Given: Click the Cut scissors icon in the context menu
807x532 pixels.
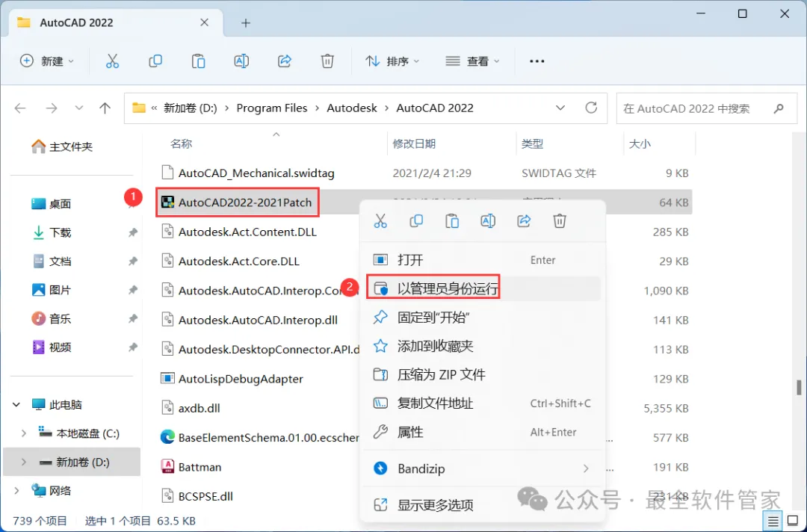Looking at the screenshot, I should [x=380, y=221].
